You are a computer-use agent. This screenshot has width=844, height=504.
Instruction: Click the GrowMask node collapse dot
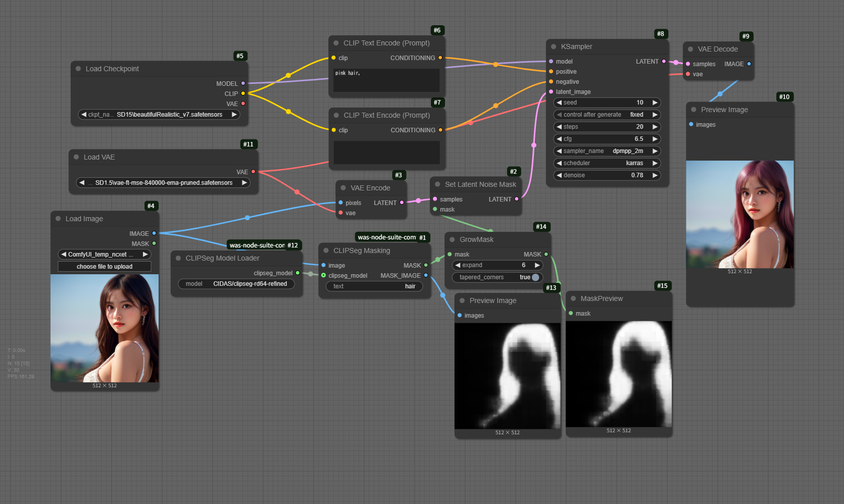(x=452, y=239)
